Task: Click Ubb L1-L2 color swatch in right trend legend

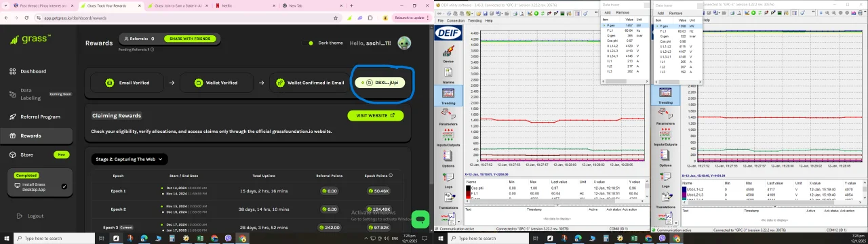Action: [684, 189]
